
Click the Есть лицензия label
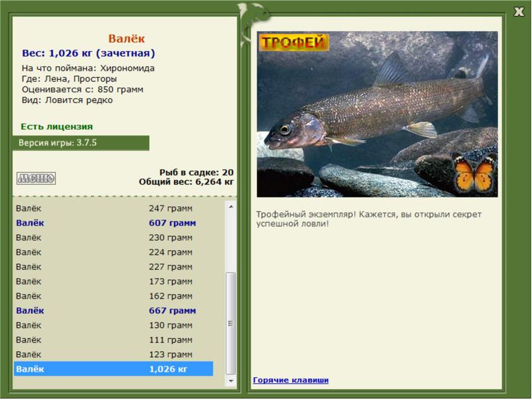57,126
